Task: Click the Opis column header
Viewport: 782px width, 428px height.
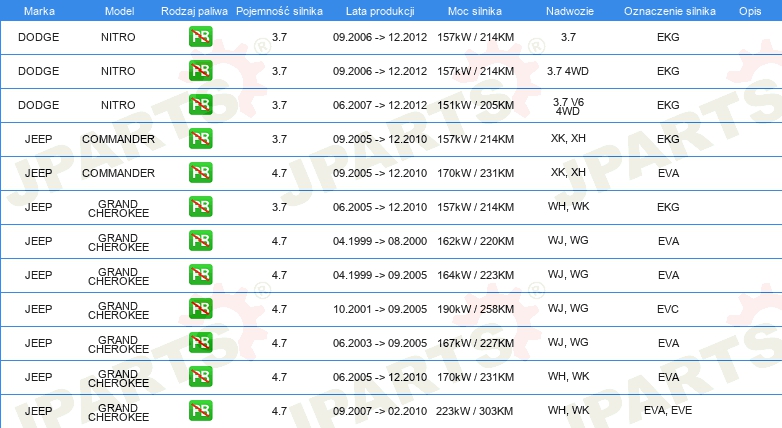Action: tap(750, 11)
